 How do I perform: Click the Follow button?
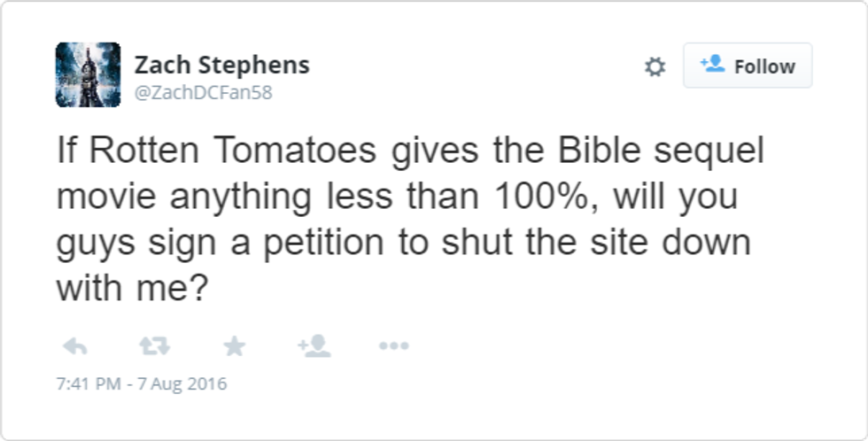point(748,66)
